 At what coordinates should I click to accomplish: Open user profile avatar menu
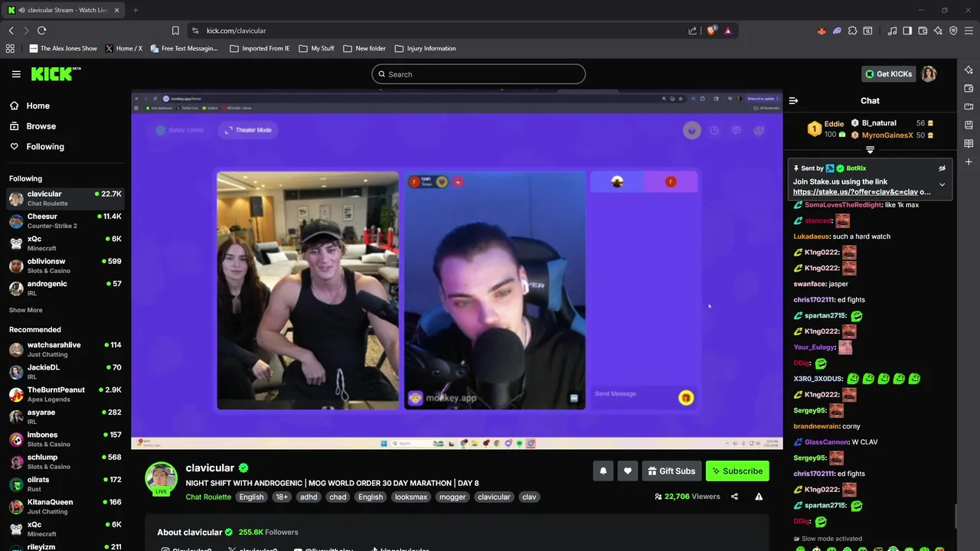pos(929,74)
